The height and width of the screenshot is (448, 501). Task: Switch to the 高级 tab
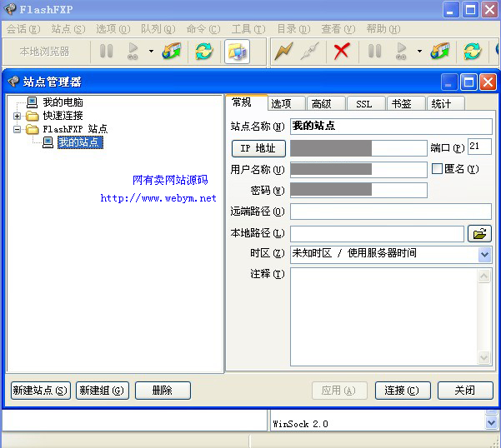[x=326, y=104]
